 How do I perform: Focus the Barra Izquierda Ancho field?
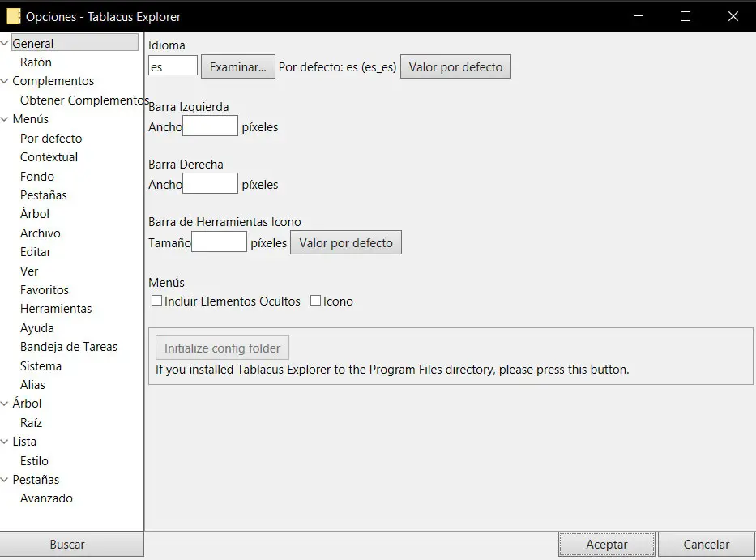click(210, 126)
